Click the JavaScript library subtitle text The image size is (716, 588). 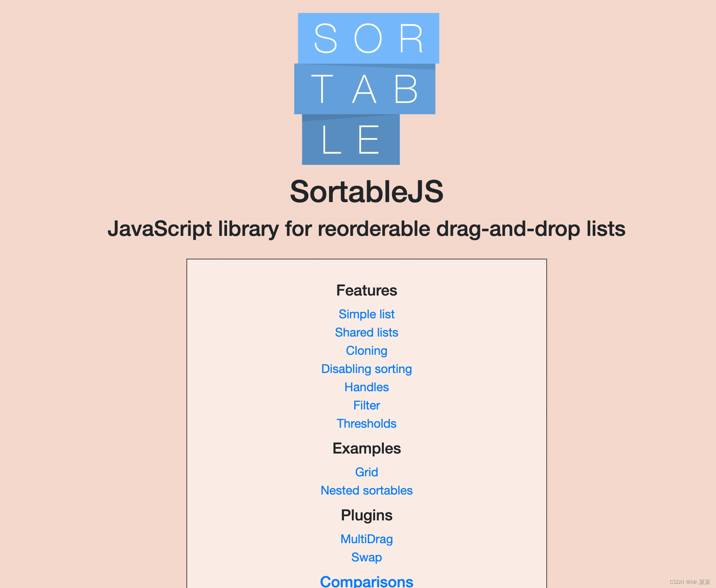coord(366,229)
